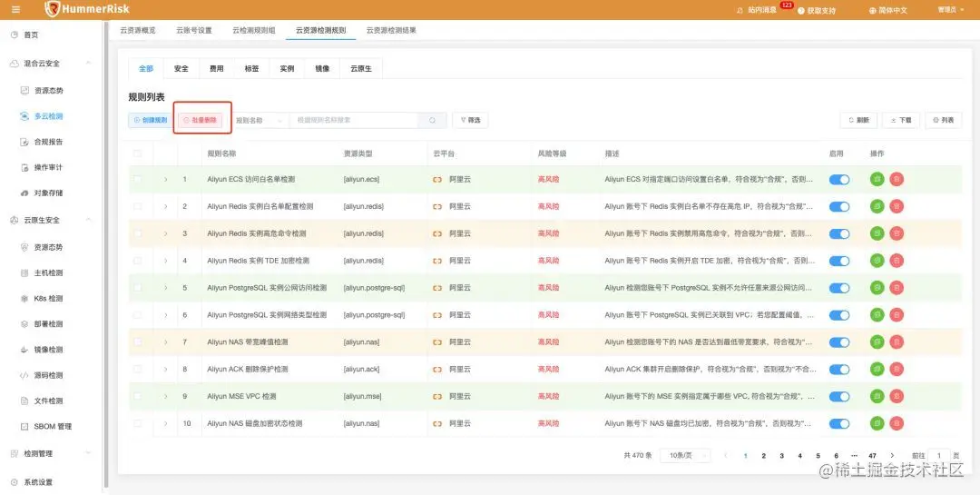Viewport: 980px width, 495px height.
Task: Click green edit icon for Aliyun ECS 访问白名单检测
Action: click(877, 180)
